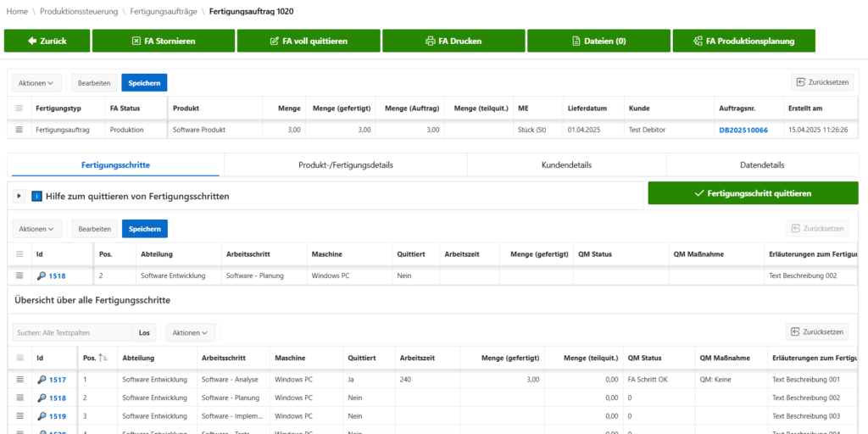Open row menu icon of Software - Analyse row
Viewport: 868px width, 434px height.
(x=20, y=379)
